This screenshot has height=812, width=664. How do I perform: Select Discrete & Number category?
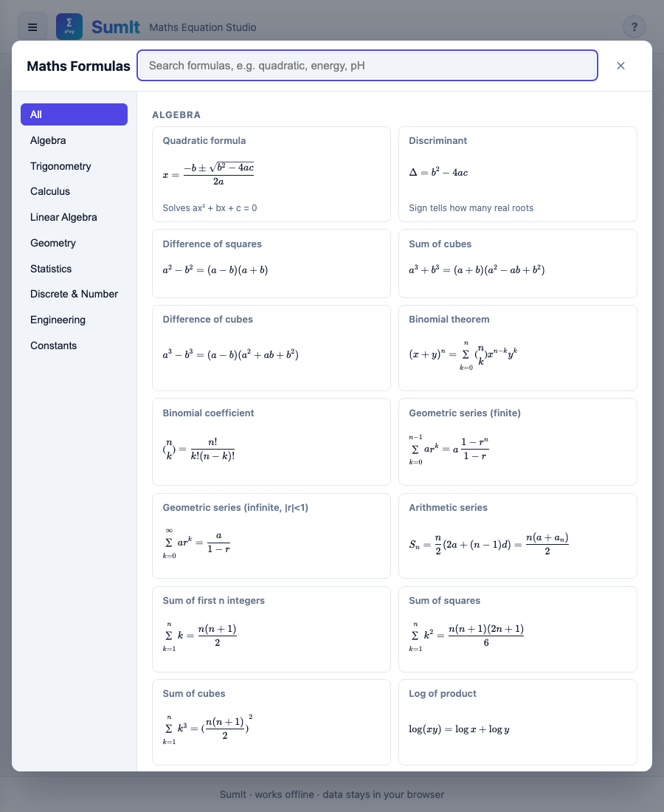pyautogui.click(x=74, y=294)
